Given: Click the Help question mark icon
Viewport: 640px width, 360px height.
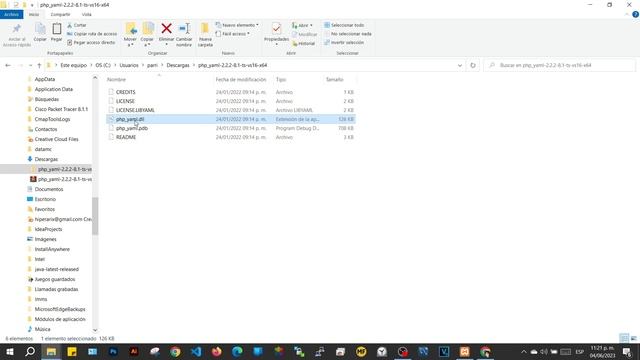Looking at the screenshot, I should point(635,14).
